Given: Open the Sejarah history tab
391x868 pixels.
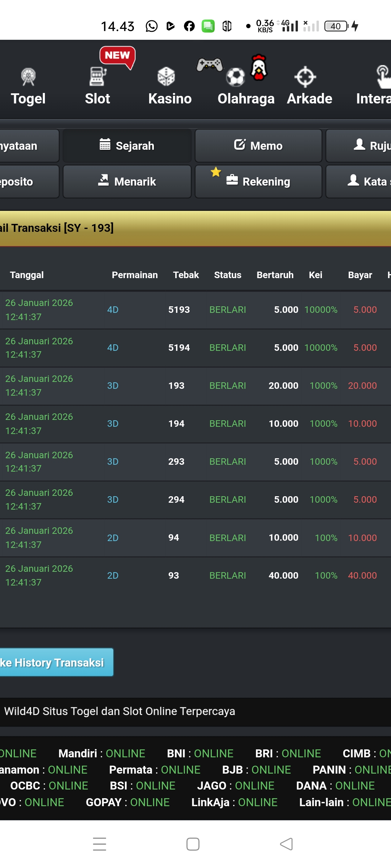Looking at the screenshot, I should [127, 146].
